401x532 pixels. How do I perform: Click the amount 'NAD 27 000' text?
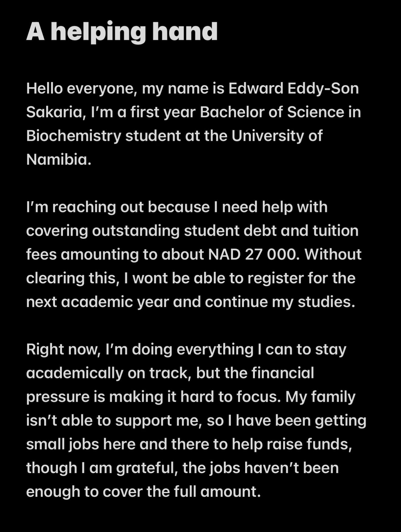pyautogui.click(x=252, y=254)
